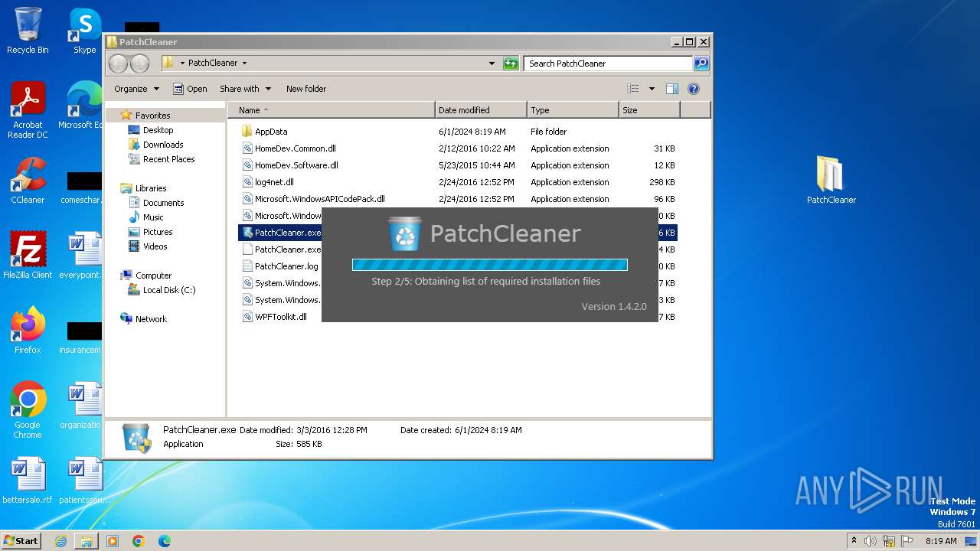Launch the Firefox desktop shortcut

28,331
